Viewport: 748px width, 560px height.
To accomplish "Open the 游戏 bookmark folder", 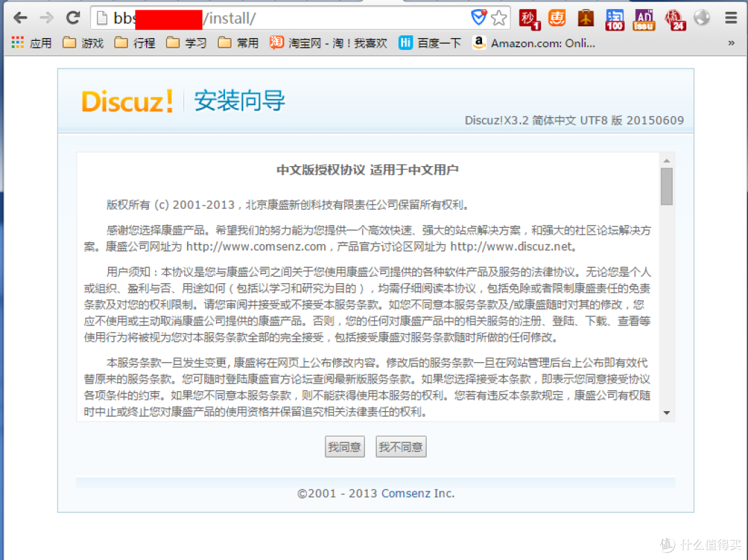I will (x=84, y=43).
